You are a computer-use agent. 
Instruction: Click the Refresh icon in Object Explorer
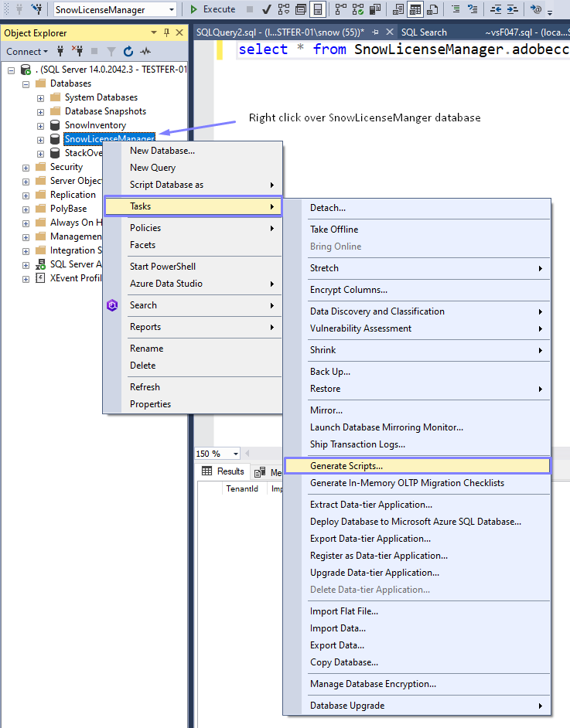[x=128, y=51]
